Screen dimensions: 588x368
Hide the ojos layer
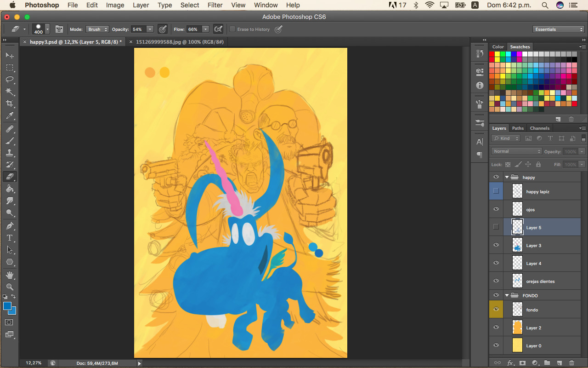[496, 209]
